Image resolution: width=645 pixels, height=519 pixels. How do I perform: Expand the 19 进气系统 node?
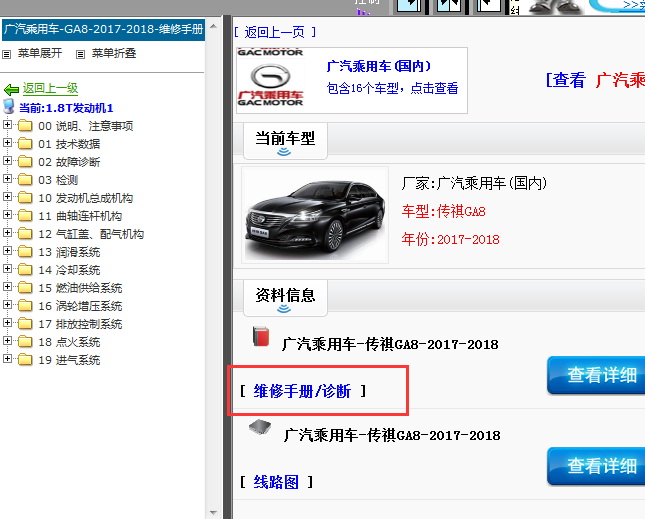pos(7,359)
